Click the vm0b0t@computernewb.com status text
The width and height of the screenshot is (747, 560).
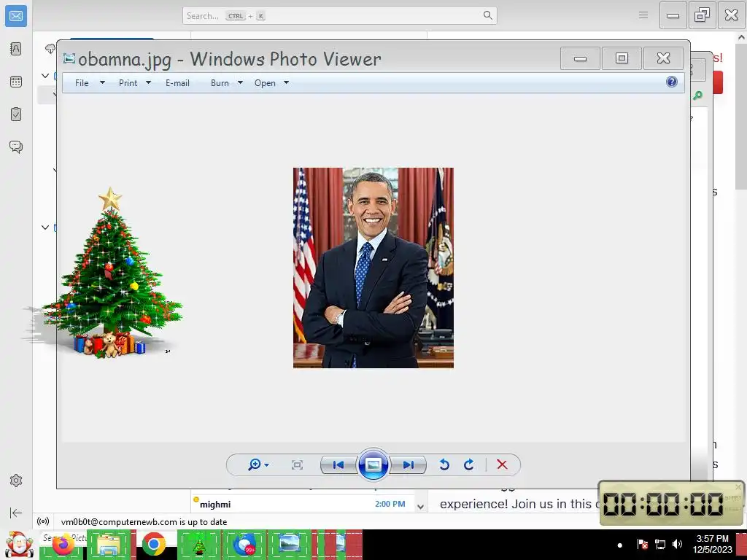coord(144,522)
